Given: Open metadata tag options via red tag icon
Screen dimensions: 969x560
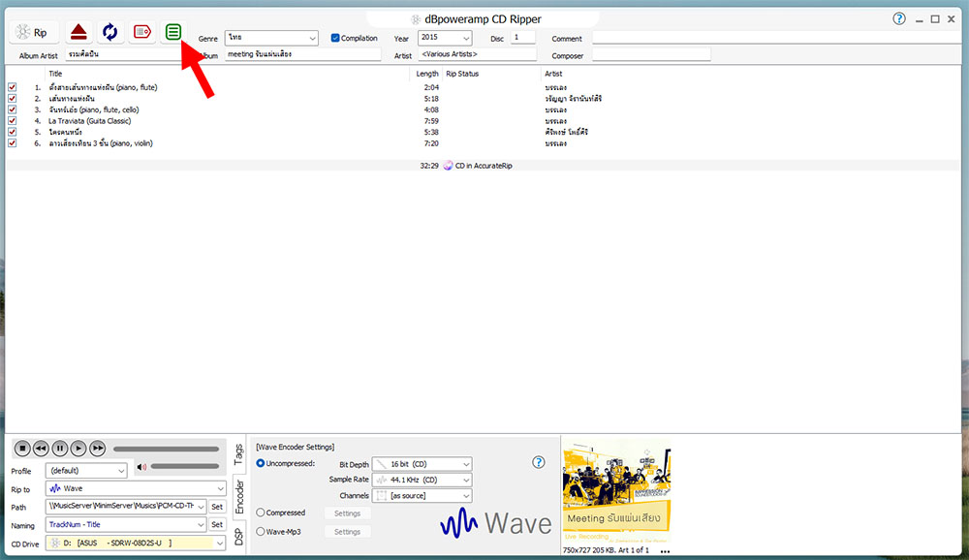Looking at the screenshot, I should 142,32.
